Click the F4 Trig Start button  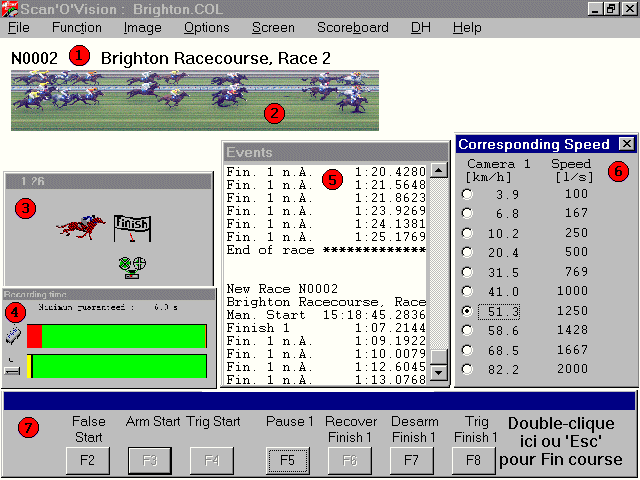coord(212,460)
